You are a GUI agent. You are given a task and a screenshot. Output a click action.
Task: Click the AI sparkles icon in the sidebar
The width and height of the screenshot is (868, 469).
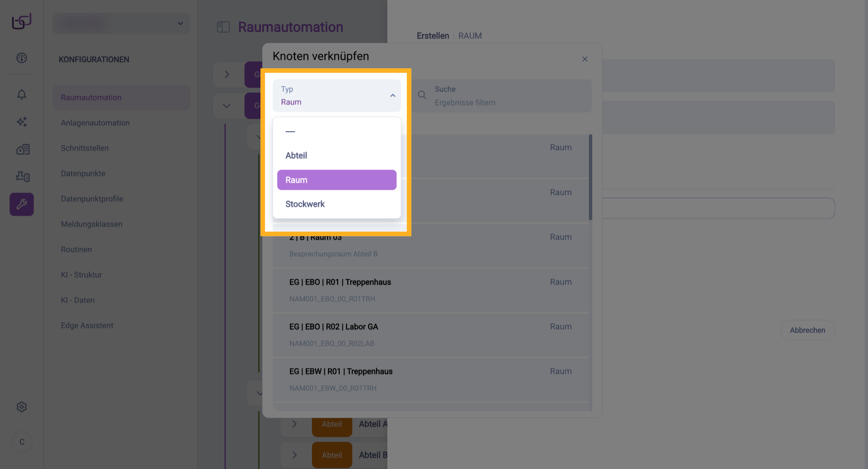[x=22, y=122]
